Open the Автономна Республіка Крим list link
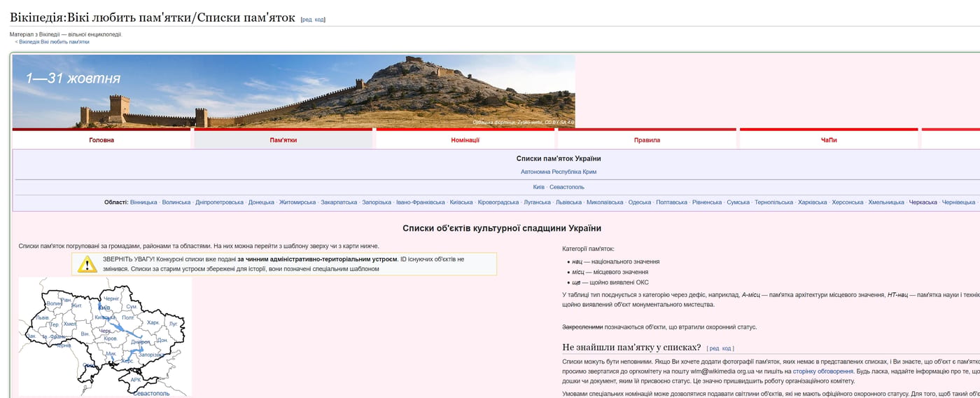This screenshot has height=398, width=980. pyautogui.click(x=559, y=172)
